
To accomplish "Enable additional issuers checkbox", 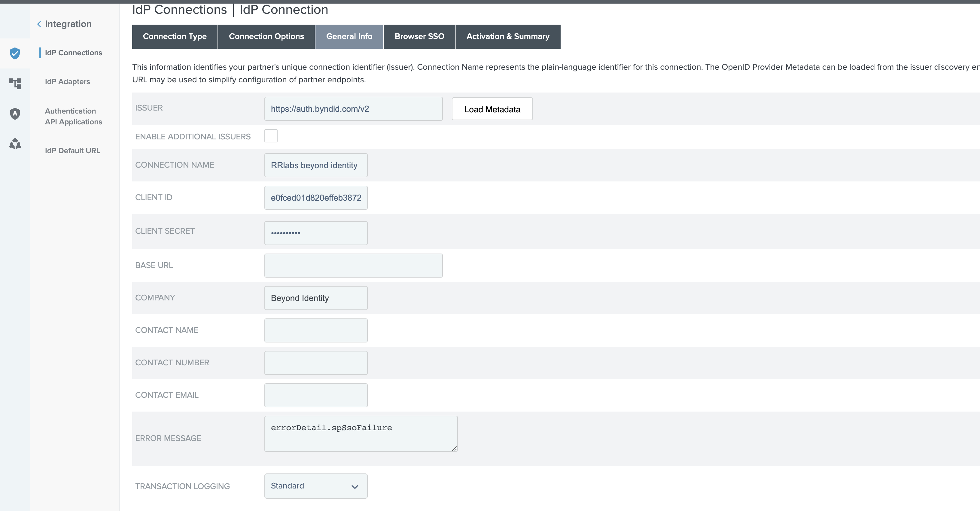I will coord(271,136).
